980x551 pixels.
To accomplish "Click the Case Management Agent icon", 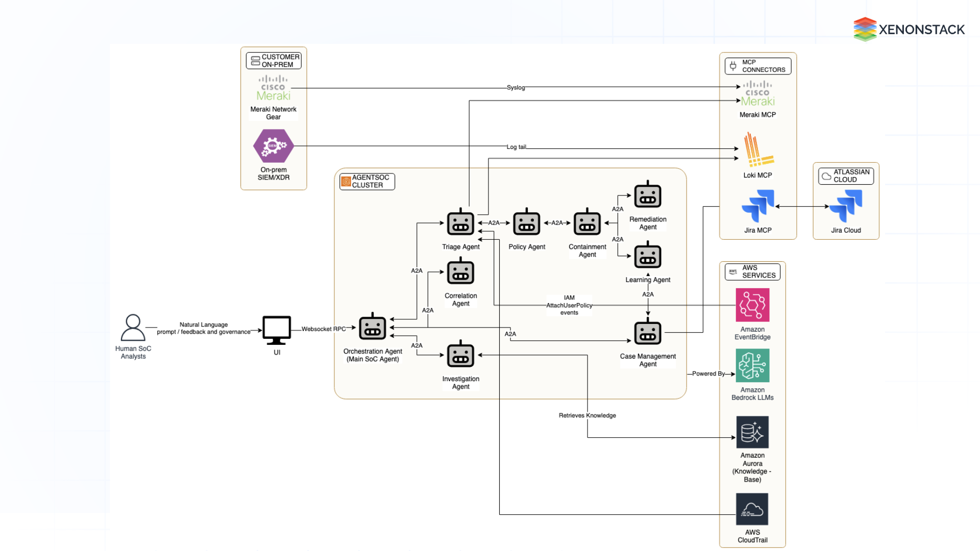I will click(x=647, y=333).
